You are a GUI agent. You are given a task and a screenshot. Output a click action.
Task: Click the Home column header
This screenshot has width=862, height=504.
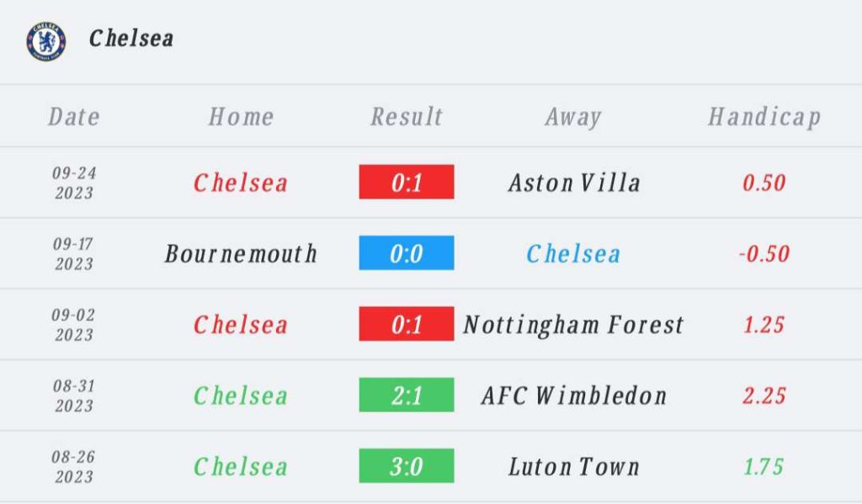coord(241,117)
